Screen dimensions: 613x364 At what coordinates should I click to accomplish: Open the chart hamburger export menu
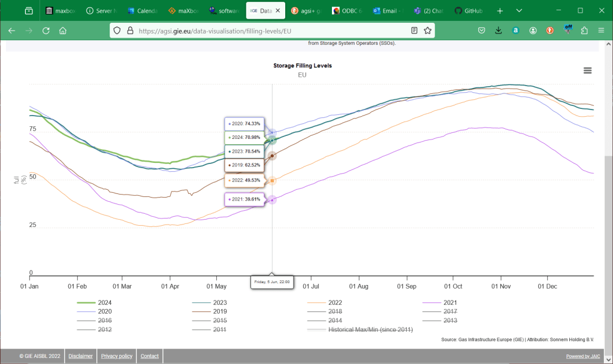pos(587,71)
